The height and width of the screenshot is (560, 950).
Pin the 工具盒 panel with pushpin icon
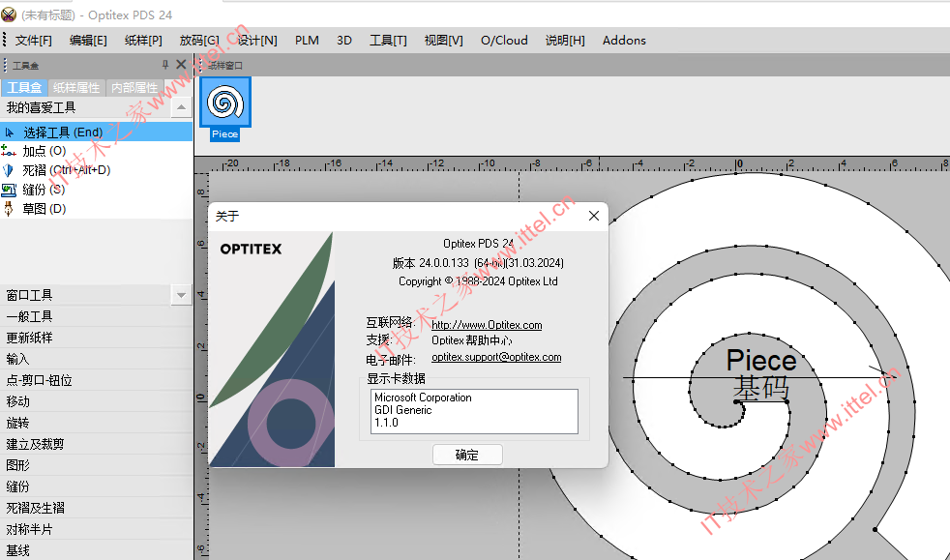coord(164,65)
